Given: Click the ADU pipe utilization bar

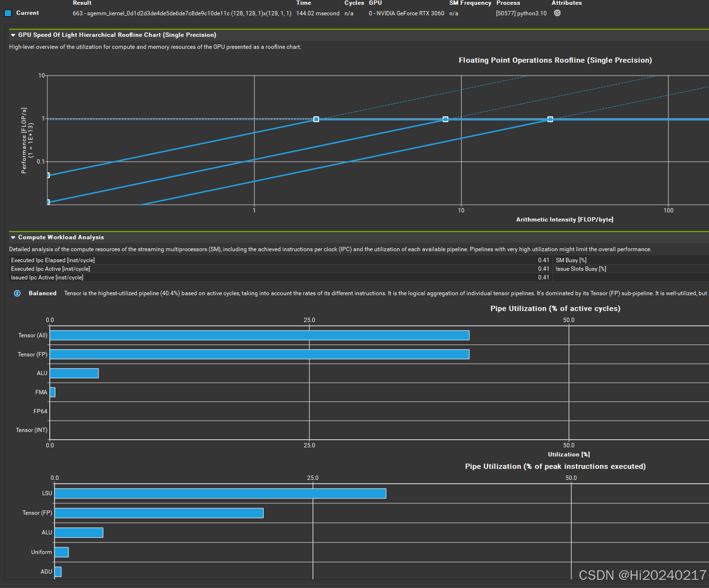Looking at the screenshot, I should click(x=58, y=572).
